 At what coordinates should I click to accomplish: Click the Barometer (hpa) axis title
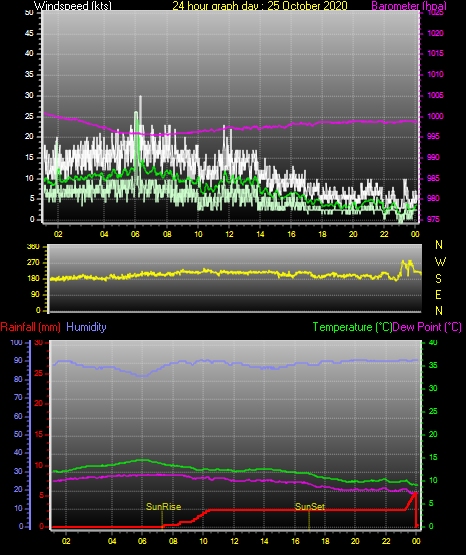[x=409, y=6]
